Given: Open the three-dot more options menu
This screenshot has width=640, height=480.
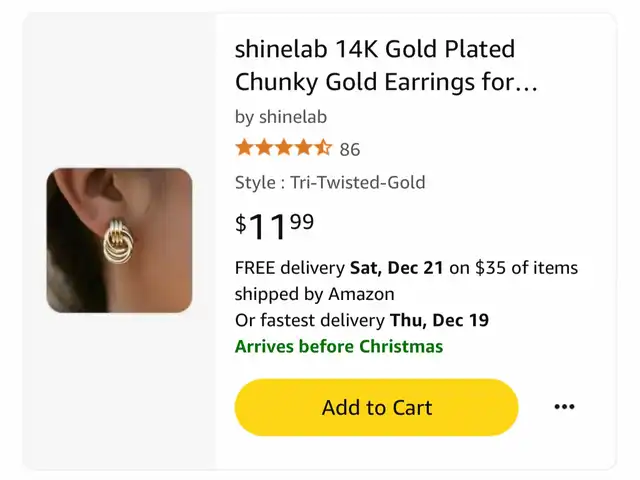Looking at the screenshot, I should click(564, 407).
